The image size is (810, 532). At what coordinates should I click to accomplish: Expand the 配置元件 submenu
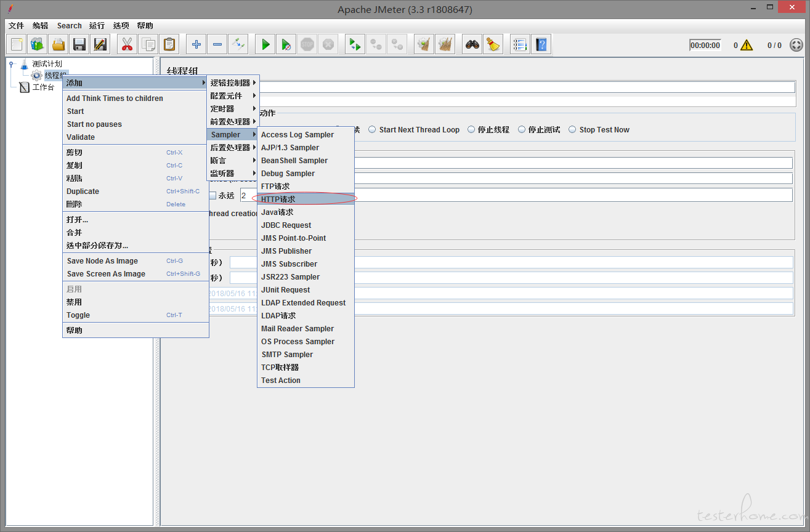tap(233, 96)
